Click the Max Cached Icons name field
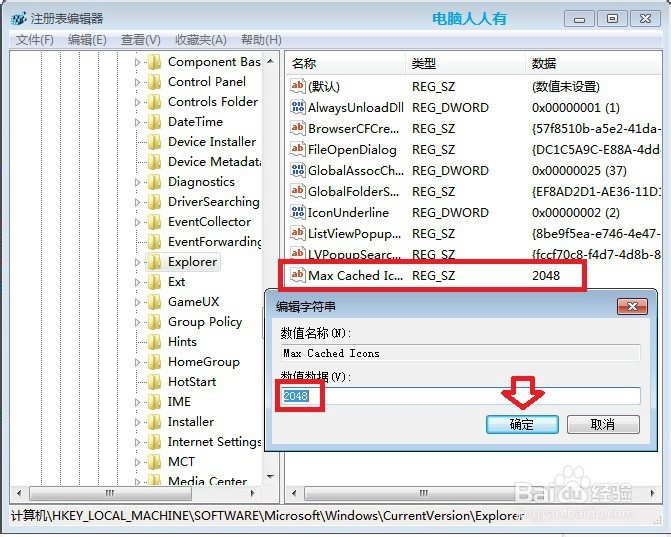 (x=460, y=353)
